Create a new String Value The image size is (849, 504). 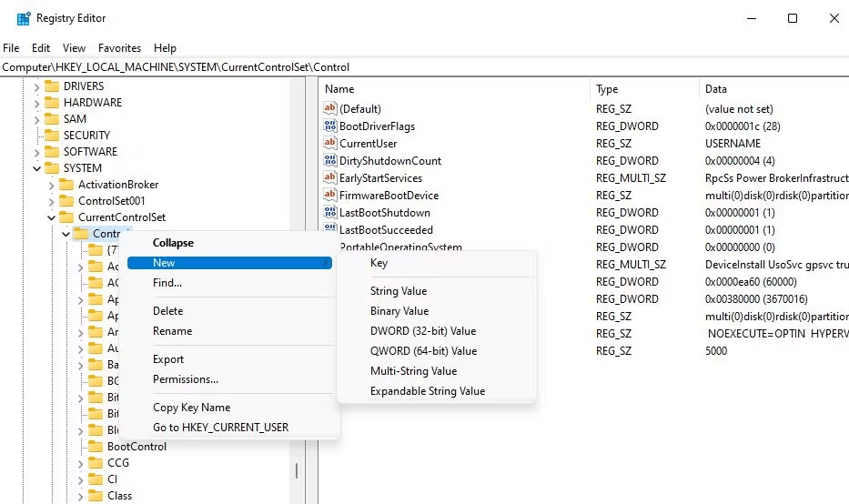coord(437,291)
